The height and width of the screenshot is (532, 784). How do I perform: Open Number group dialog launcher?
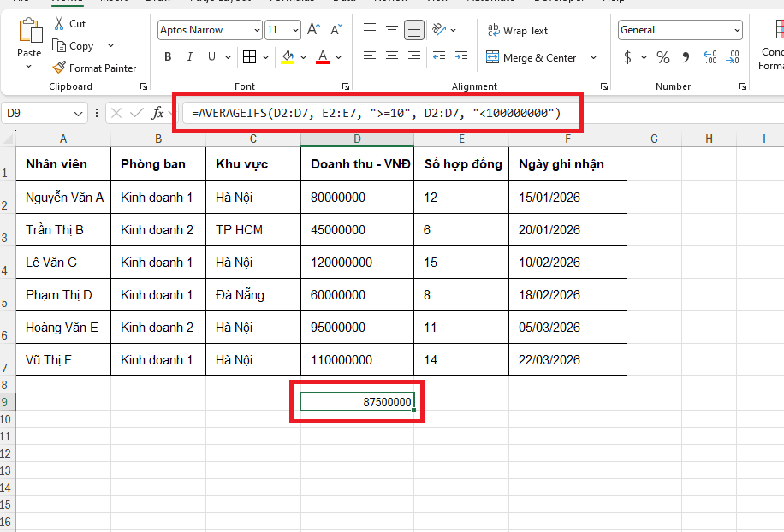pos(743,86)
